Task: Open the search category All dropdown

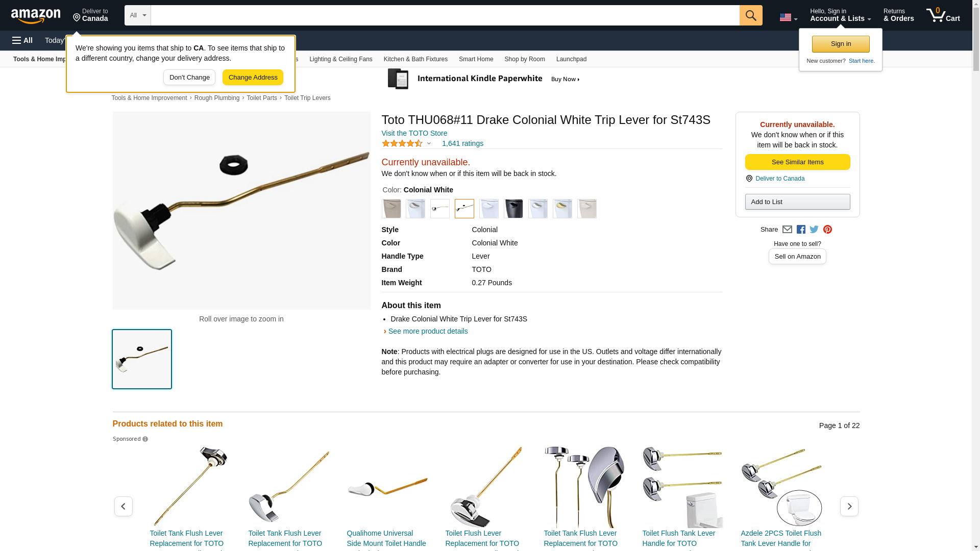Action: click(138, 15)
